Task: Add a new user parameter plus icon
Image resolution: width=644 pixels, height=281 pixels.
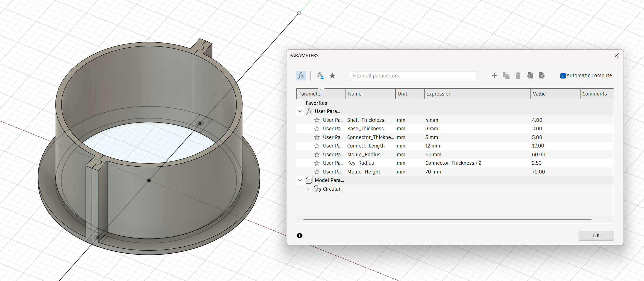Action: pyautogui.click(x=494, y=76)
